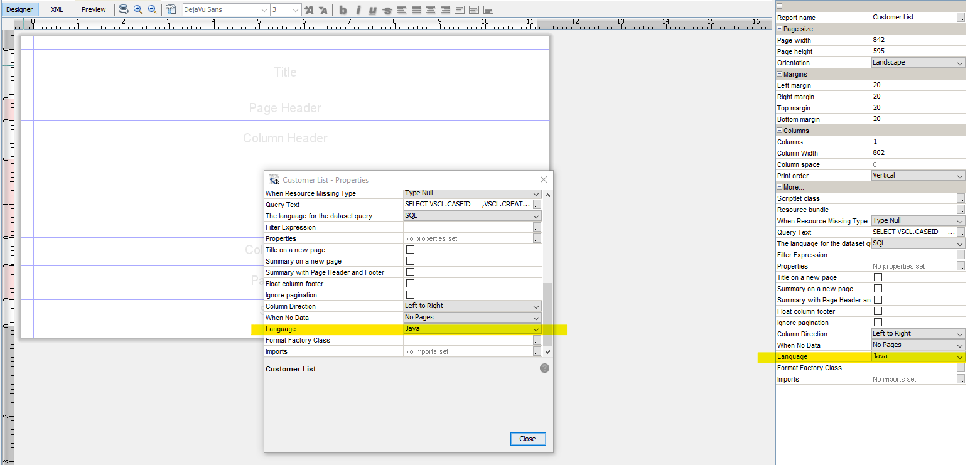This screenshot has width=980, height=465.
Task: Click the Properties dialog vertical scrollbar
Action: point(547,314)
